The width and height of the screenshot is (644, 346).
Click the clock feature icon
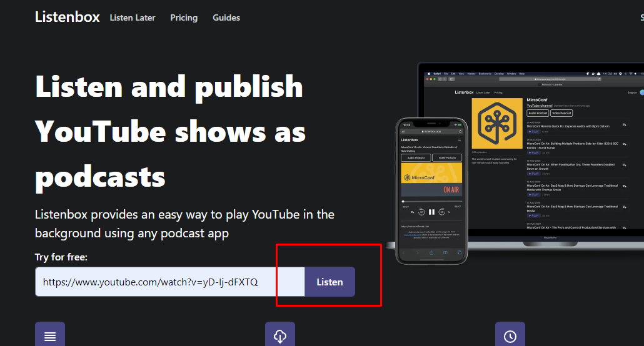tap(510, 334)
